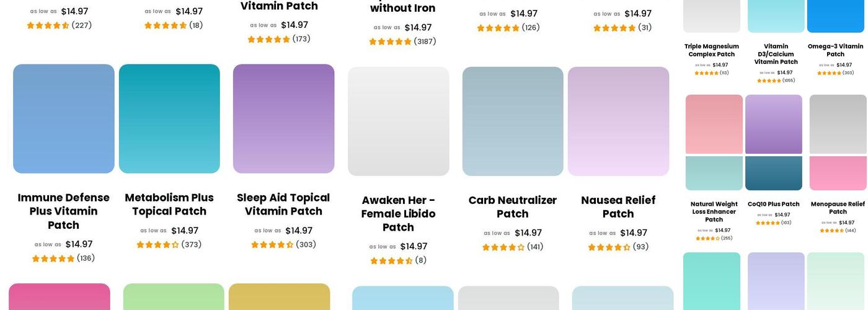
Task: Select the Menopause Relief Patch title
Action: click(838, 208)
